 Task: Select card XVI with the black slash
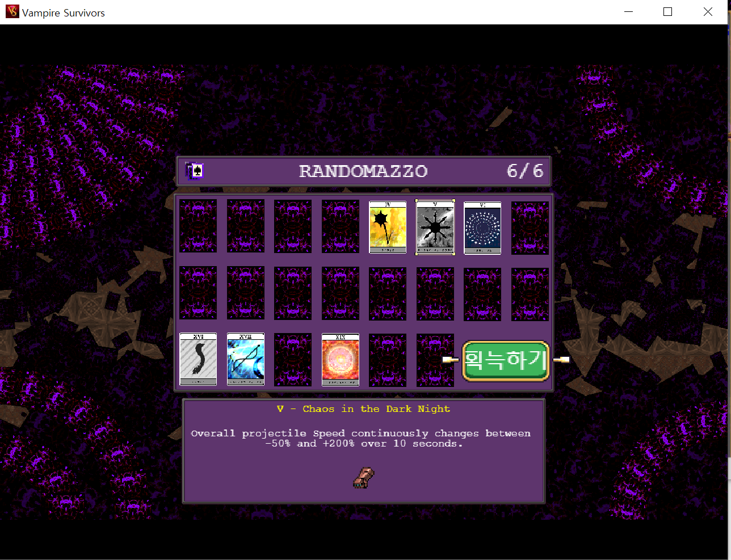point(198,359)
